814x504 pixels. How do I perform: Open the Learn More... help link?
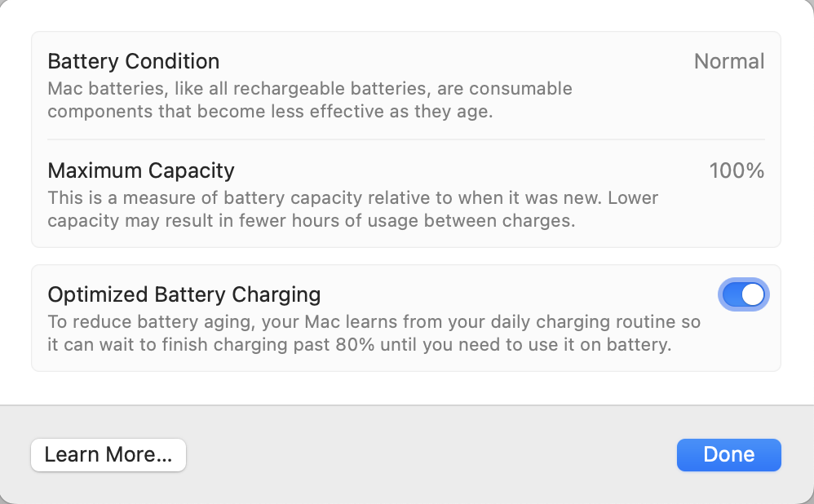click(108, 455)
